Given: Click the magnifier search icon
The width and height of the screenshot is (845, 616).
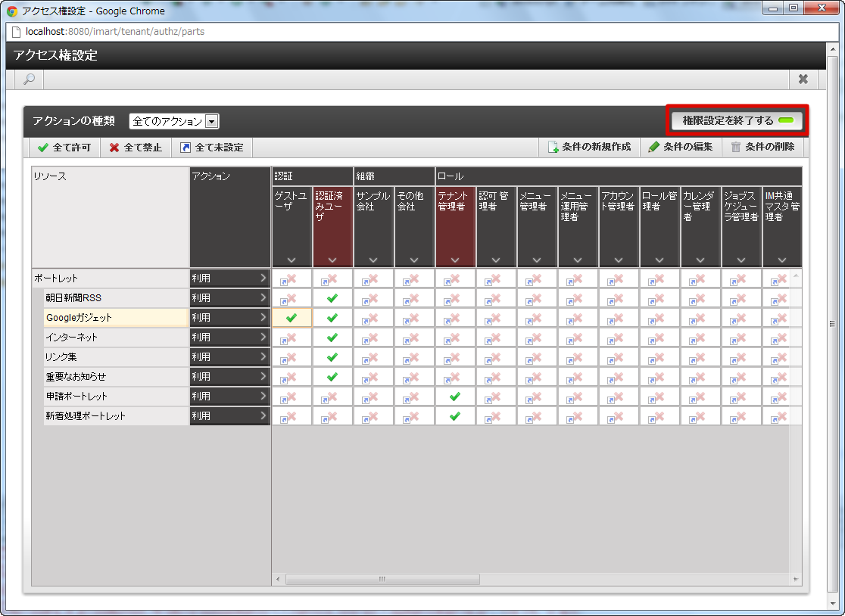Looking at the screenshot, I should tap(29, 79).
